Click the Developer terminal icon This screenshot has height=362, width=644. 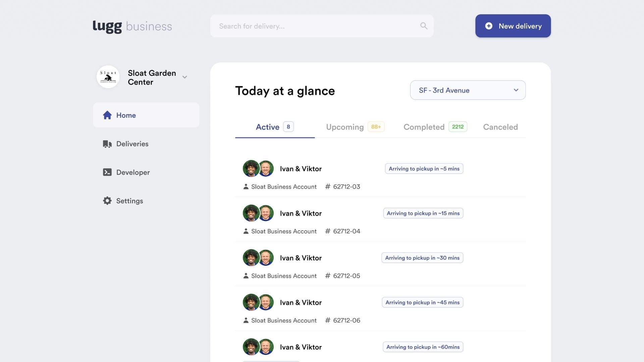[x=107, y=172]
